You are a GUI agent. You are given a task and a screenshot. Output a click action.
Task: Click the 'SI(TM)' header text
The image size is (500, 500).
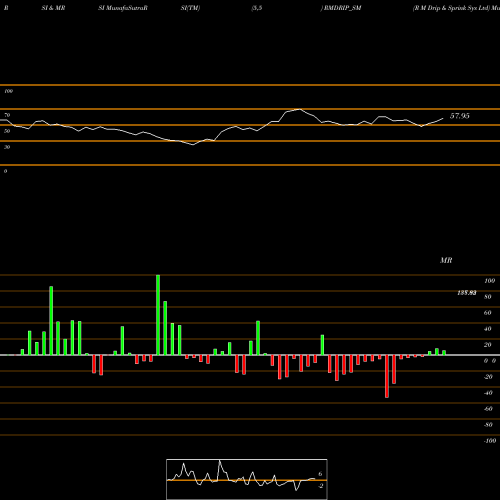[190, 8]
